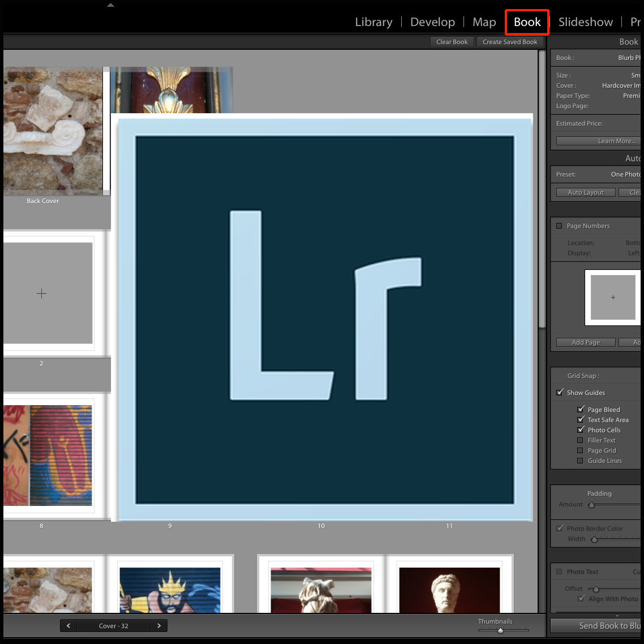Go to the previous book page arrow

tap(68, 626)
